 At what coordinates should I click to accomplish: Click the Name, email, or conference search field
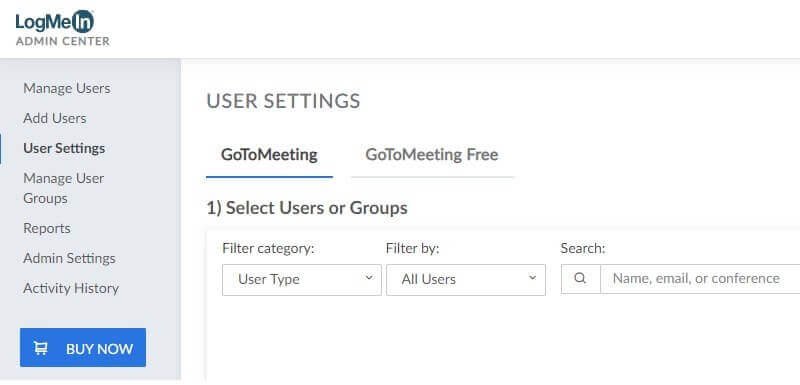[x=700, y=278]
